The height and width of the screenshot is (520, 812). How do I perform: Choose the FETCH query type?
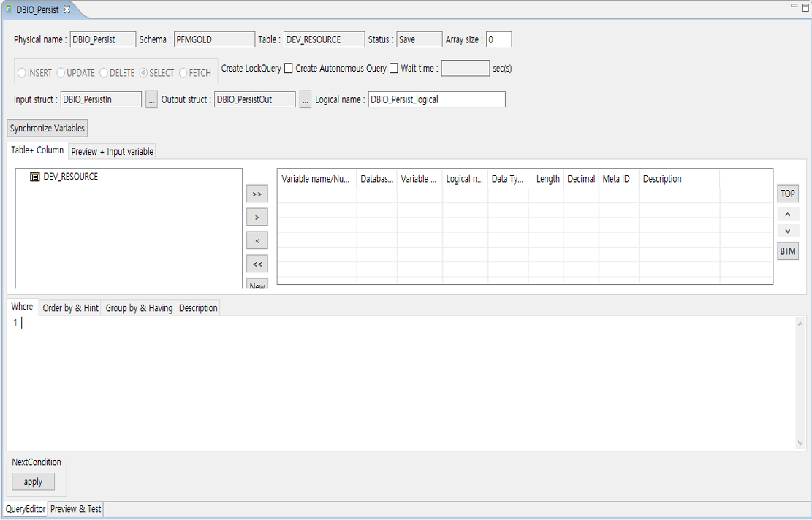click(183, 73)
